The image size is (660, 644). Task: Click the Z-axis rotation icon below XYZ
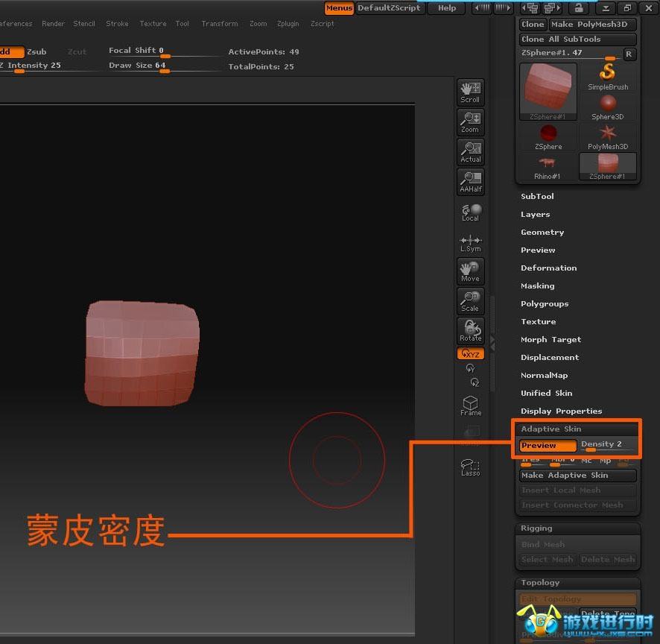click(475, 382)
